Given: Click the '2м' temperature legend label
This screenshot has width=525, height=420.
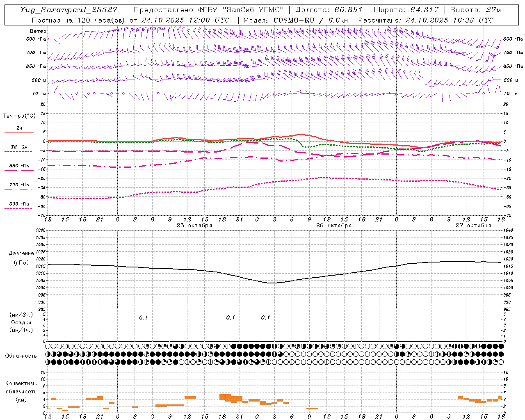Looking at the screenshot, I should 19,128.
